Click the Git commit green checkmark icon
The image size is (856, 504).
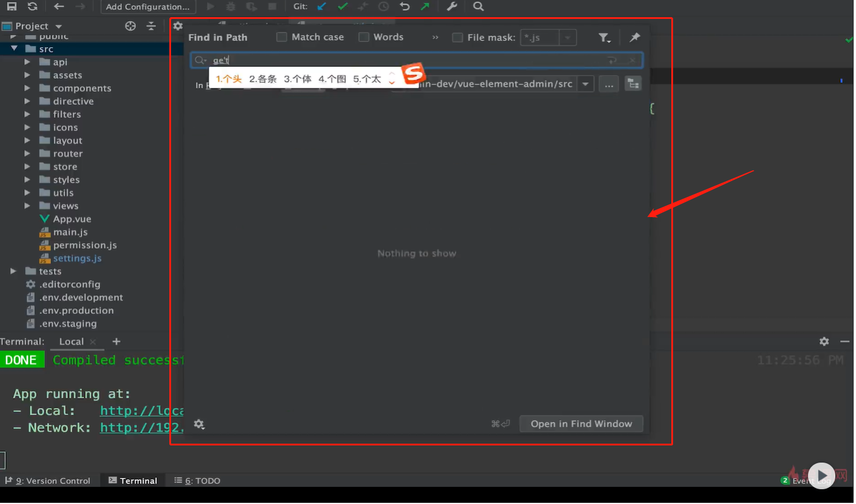(343, 7)
